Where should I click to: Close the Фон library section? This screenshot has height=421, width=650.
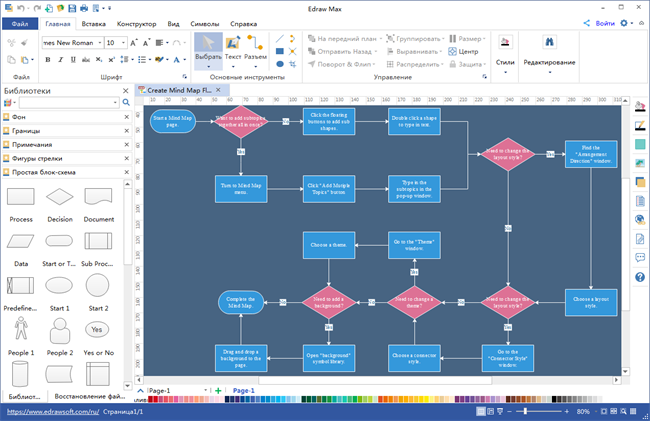[125, 117]
